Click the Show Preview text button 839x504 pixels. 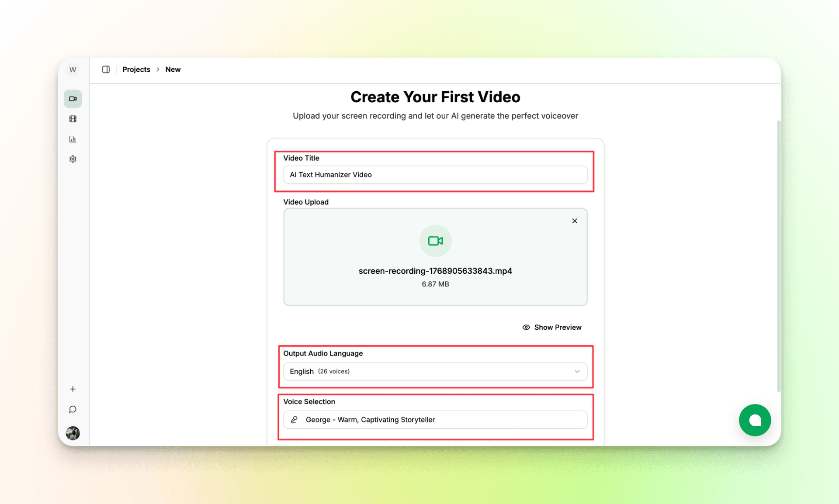click(558, 327)
